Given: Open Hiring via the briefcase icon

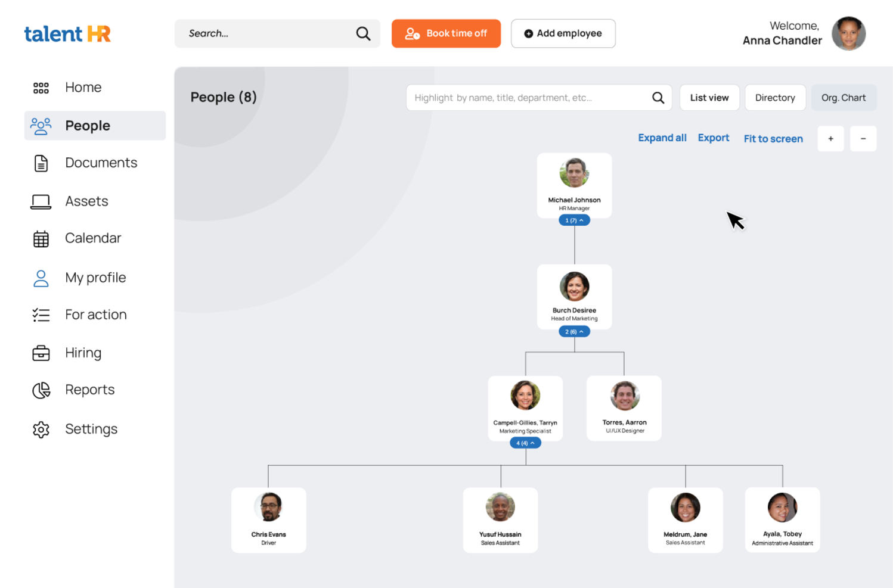Looking at the screenshot, I should [x=41, y=353].
